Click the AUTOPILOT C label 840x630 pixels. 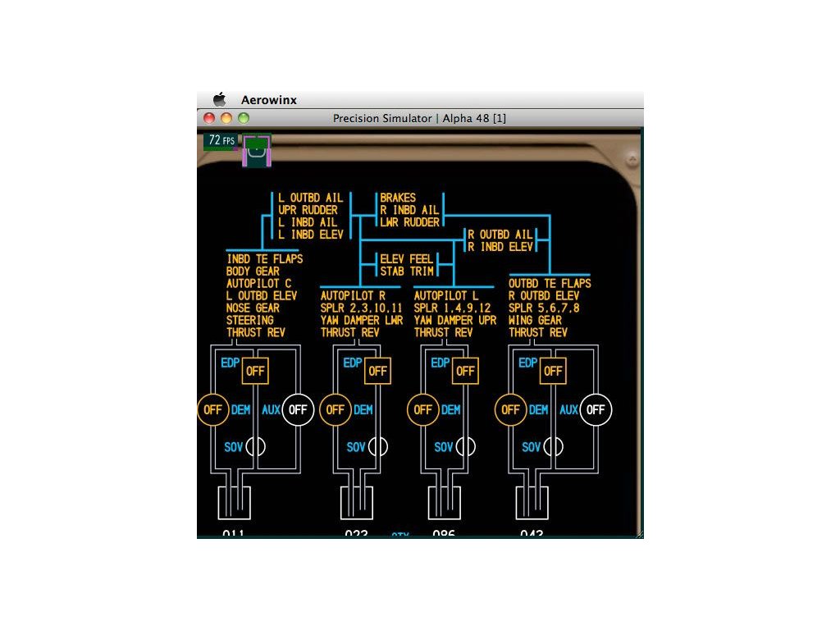(x=258, y=283)
